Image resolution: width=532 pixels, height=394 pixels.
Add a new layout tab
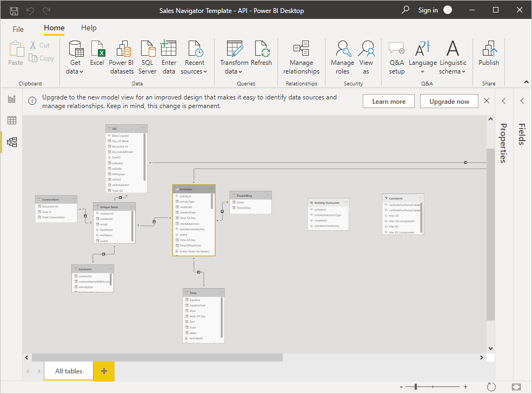pyautogui.click(x=104, y=371)
